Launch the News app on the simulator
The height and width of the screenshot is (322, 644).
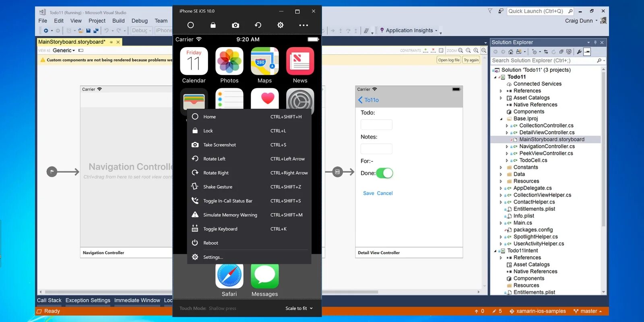click(x=300, y=61)
